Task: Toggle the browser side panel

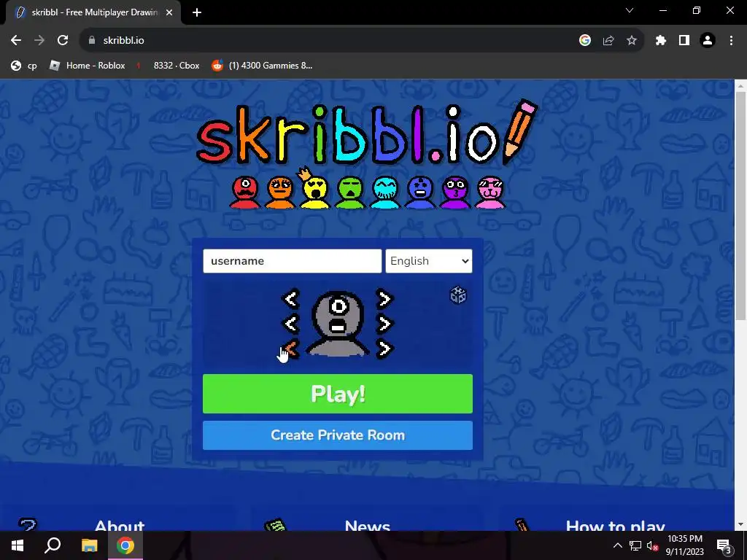Action: click(684, 41)
